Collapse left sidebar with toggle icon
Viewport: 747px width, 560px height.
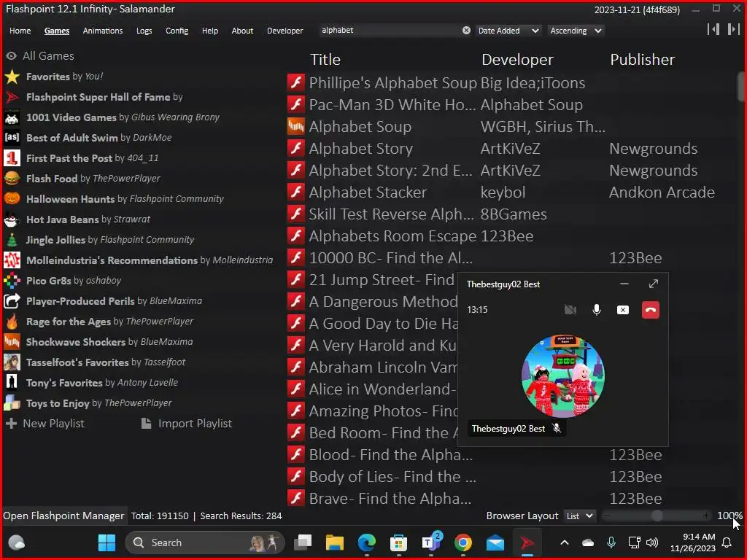tap(713, 29)
